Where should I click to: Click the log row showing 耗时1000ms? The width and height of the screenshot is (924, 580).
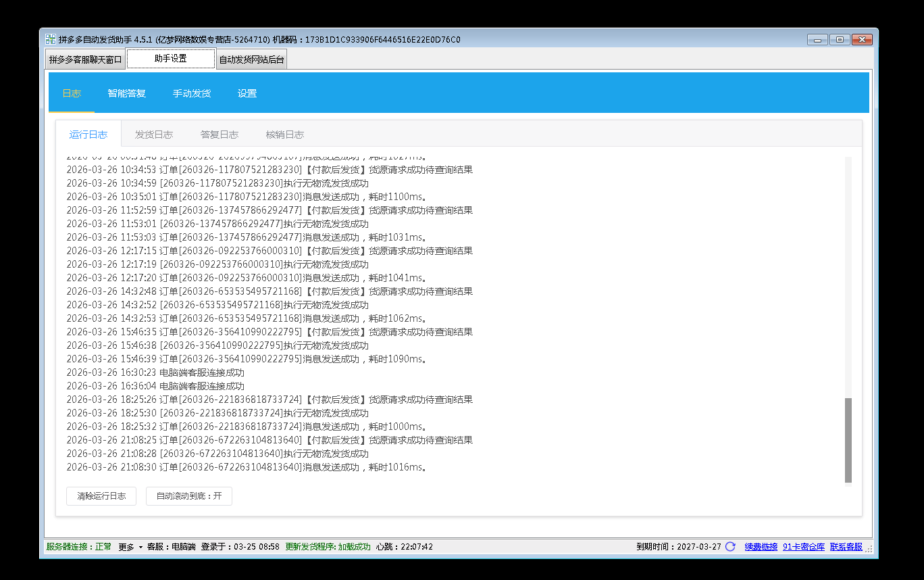(247, 427)
